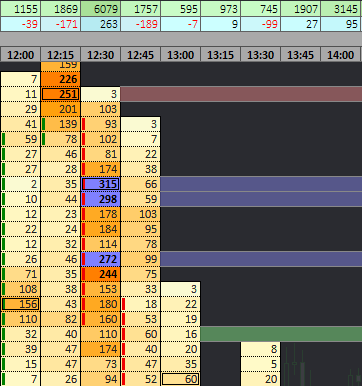The image size is (362, 386).
Task: Click the boxed 60 cell in 13:00 column
Action: (x=180, y=379)
